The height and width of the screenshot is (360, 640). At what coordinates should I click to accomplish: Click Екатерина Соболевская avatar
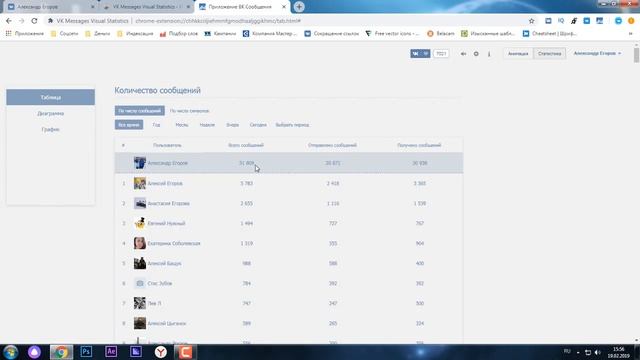coord(140,243)
